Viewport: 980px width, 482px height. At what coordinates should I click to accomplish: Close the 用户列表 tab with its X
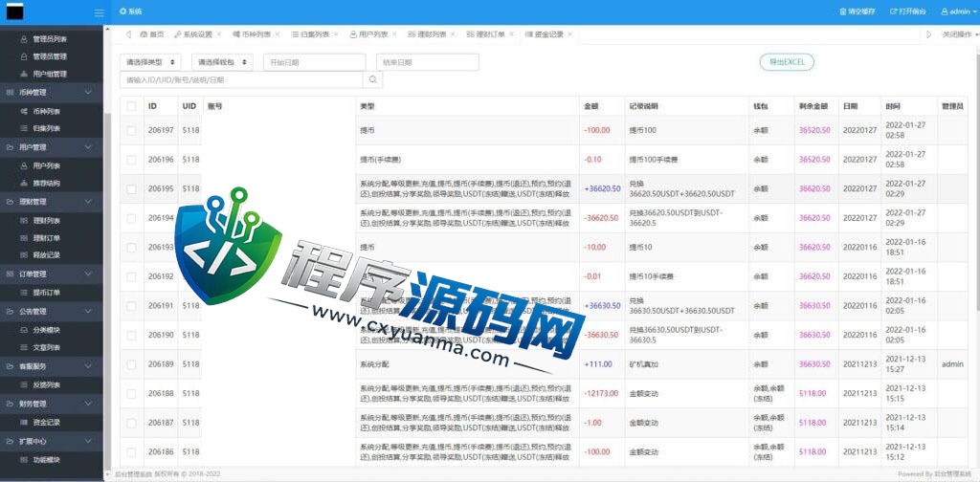coord(394,34)
